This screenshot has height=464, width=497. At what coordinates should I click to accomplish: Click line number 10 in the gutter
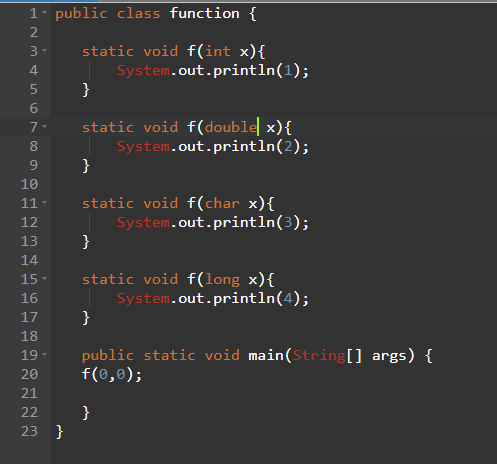click(29, 184)
